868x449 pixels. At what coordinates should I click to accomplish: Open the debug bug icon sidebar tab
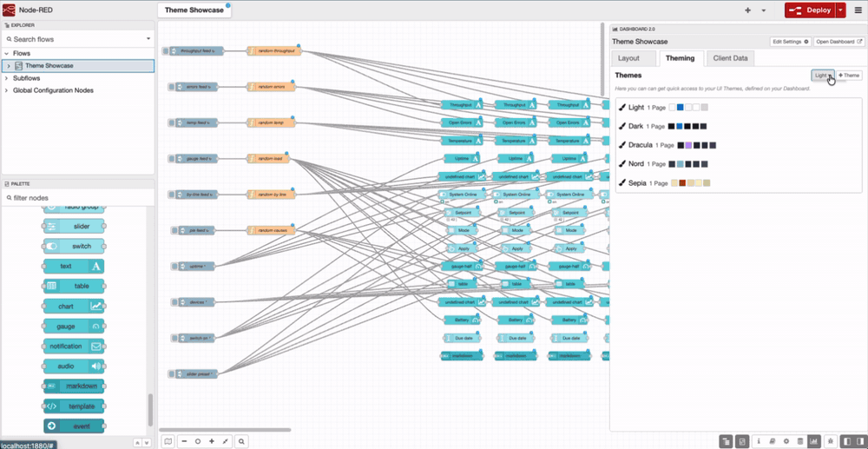[x=829, y=441]
